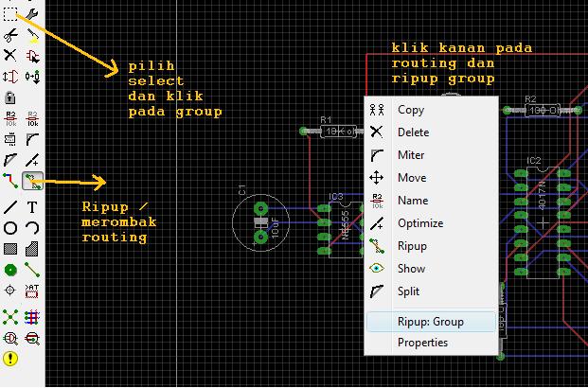Screen dimensions: 588x388
Task: Pick Optimize in the context menu
Action: (419, 223)
